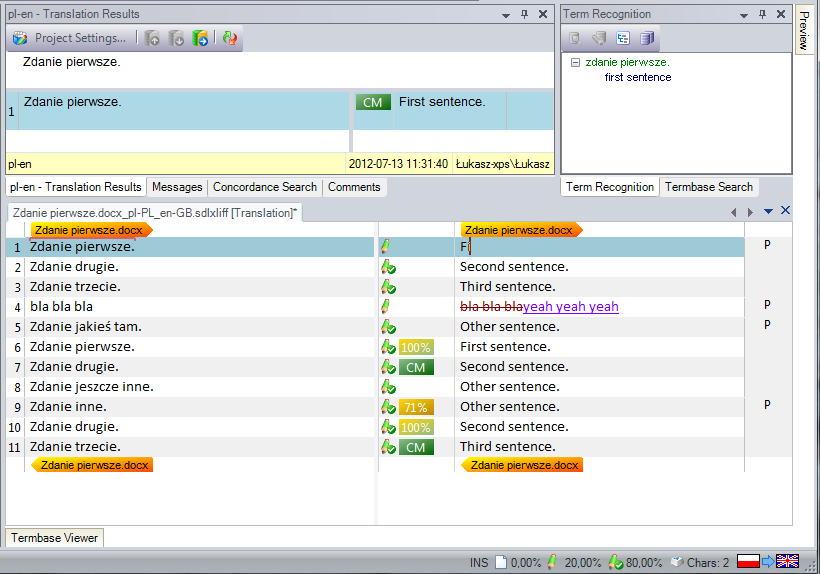Click the pencil status icon for segment 4
Screen dimensions: 820x574
pos(385,306)
